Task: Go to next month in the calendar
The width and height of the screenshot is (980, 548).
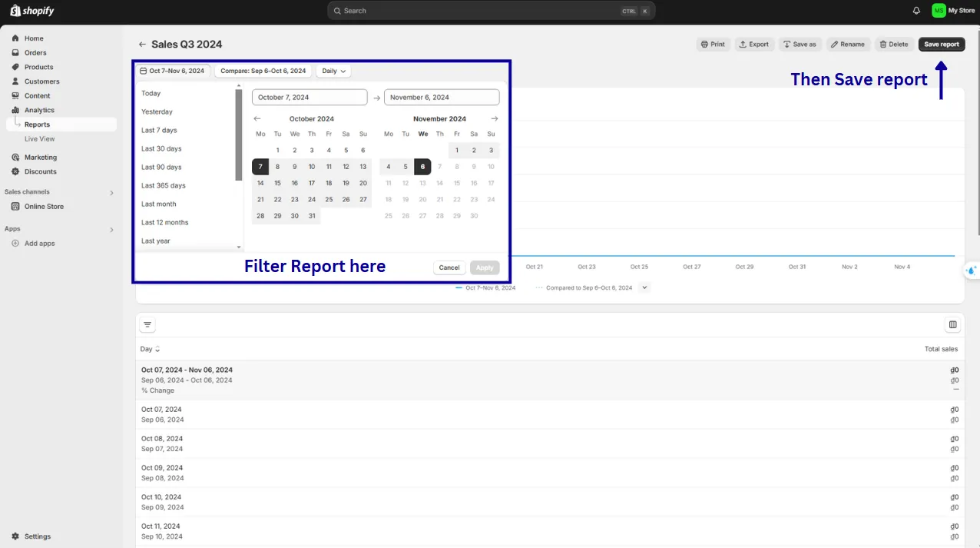Action: tap(494, 119)
